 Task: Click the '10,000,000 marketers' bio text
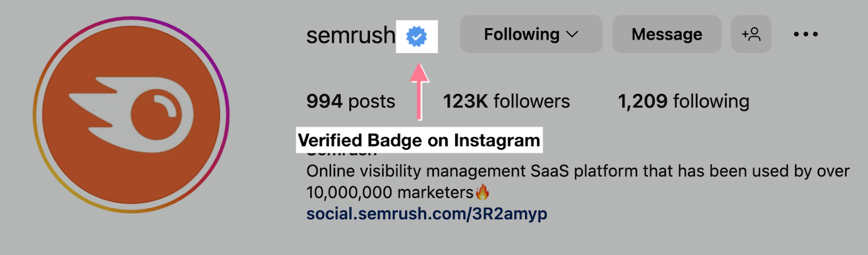pyautogui.click(x=390, y=192)
